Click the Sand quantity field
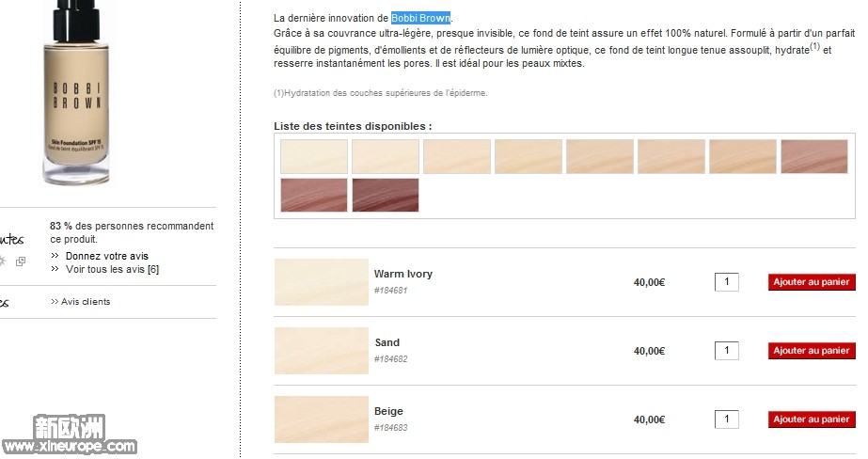This screenshot has height=459, width=868. tap(727, 351)
